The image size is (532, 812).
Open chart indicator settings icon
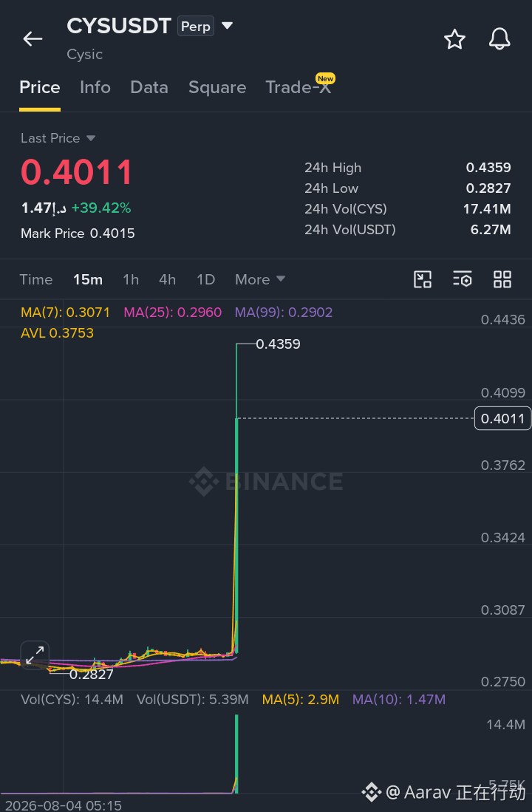coord(462,279)
